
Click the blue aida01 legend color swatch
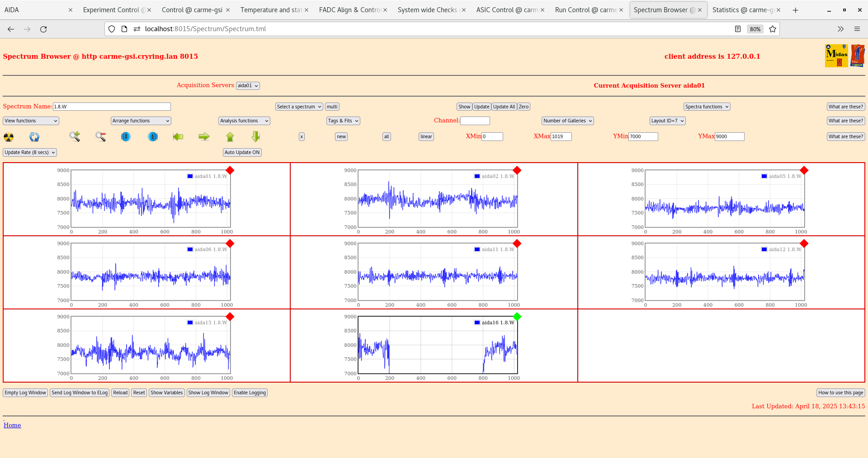tap(190, 176)
